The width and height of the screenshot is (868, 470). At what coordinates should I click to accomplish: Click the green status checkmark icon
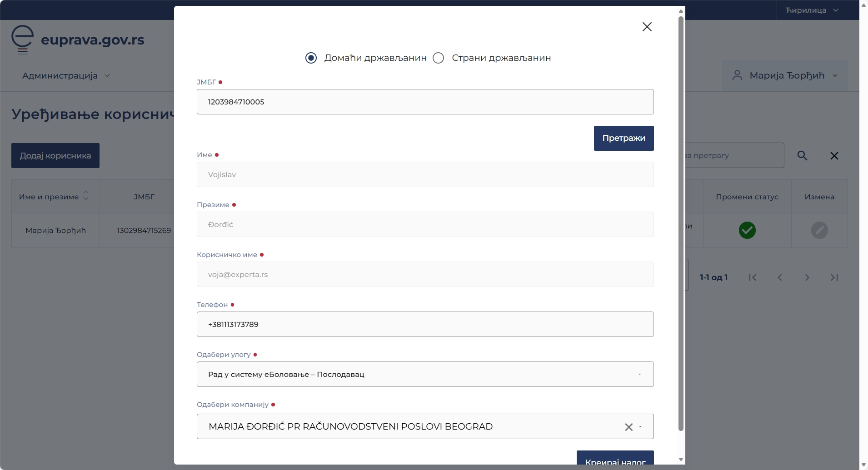(747, 230)
